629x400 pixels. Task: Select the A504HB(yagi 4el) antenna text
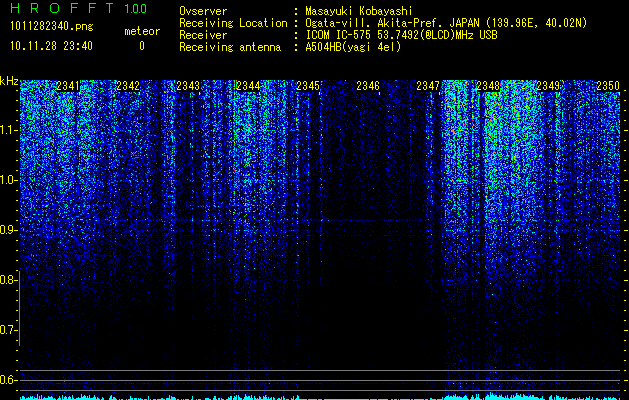point(353,47)
